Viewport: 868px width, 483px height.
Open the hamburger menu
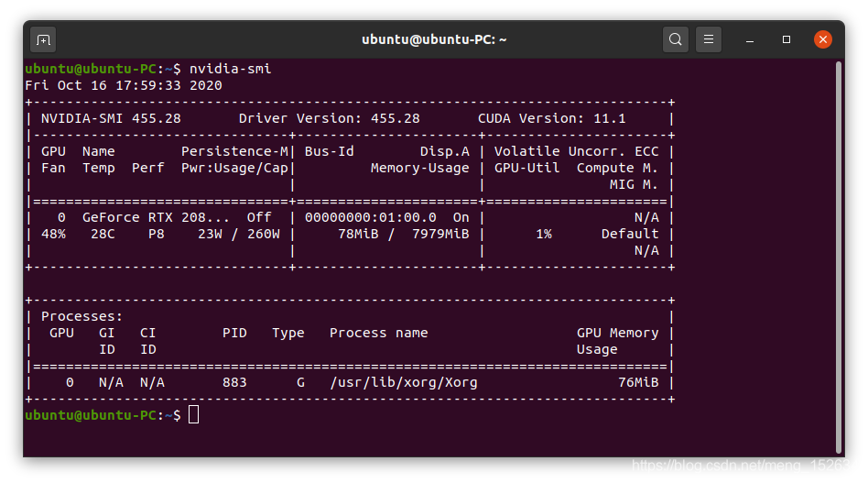pos(709,39)
